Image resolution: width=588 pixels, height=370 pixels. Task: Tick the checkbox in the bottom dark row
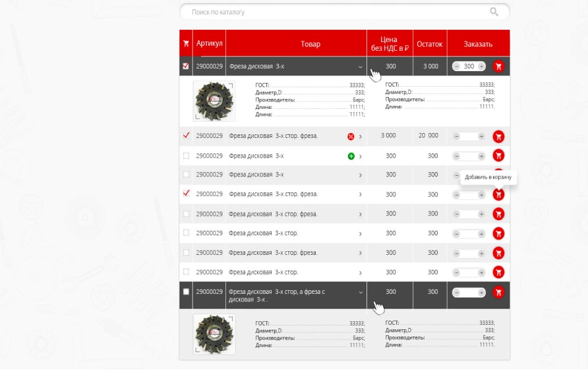tap(186, 291)
